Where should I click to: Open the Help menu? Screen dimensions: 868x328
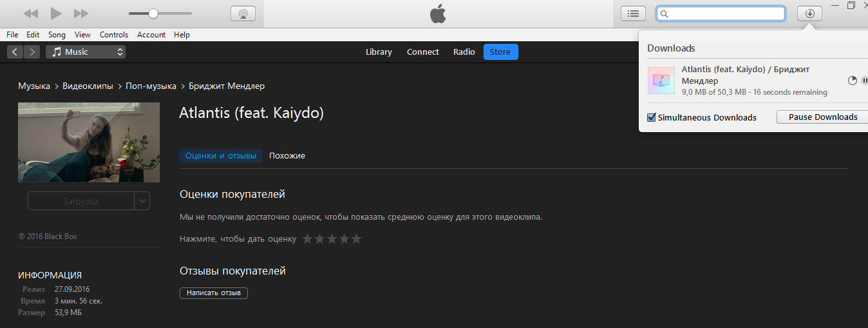[182, 35]
